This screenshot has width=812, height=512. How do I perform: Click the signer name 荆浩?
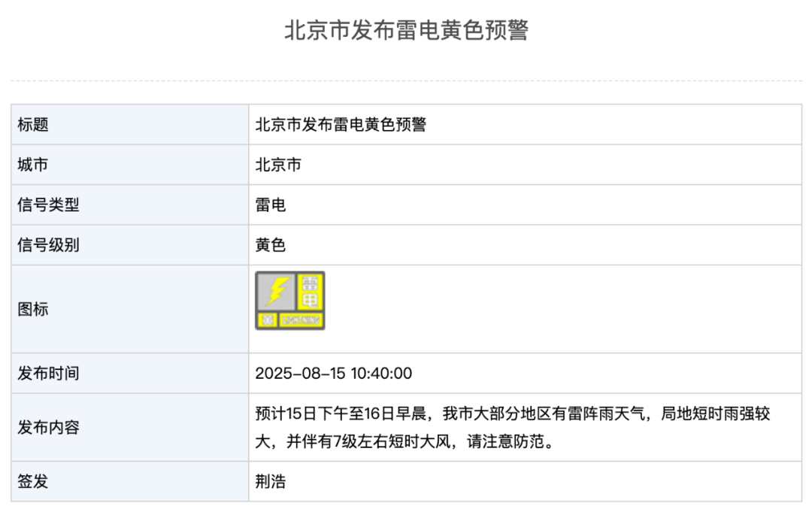tap(271, 481)
